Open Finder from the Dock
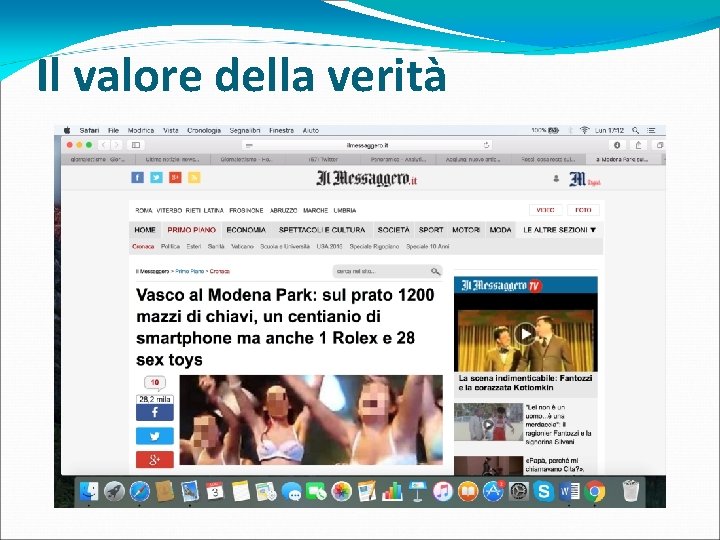 pyautogui.click(x=89, y=491)
